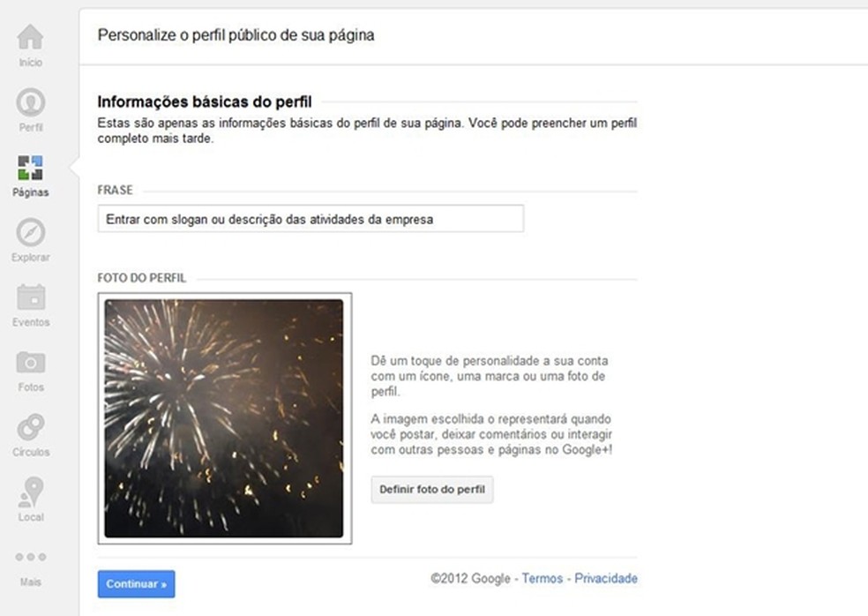Click the Frase slogan input field
Screen dimensions: 868x616
point(311,219)
